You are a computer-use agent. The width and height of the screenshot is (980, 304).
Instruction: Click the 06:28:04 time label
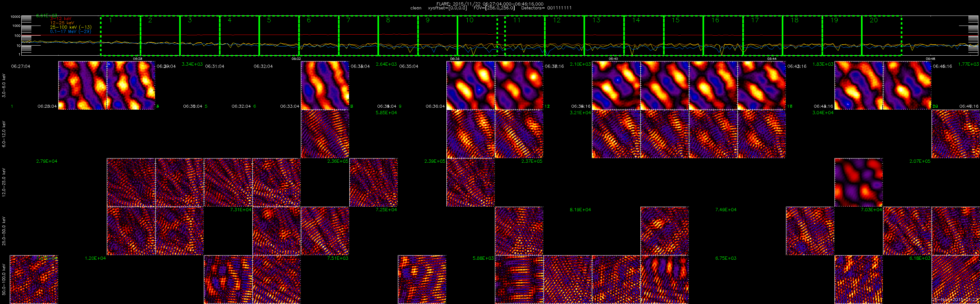point(47,106)
